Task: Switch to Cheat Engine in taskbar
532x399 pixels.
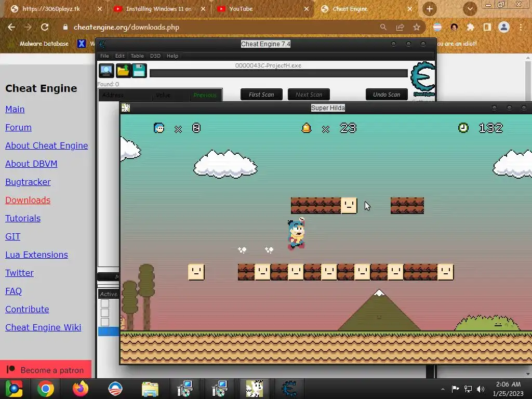Action: pyautogui.click(x=289, y=389)
